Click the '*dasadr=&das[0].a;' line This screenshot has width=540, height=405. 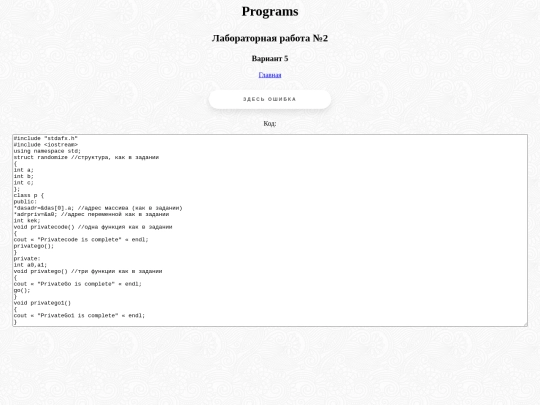click(x=98, y=208)
